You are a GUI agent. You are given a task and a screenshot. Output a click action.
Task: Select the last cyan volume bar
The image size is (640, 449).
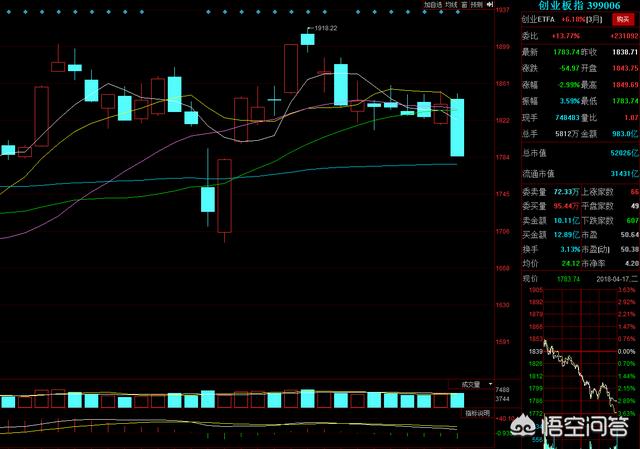[457, 428]
